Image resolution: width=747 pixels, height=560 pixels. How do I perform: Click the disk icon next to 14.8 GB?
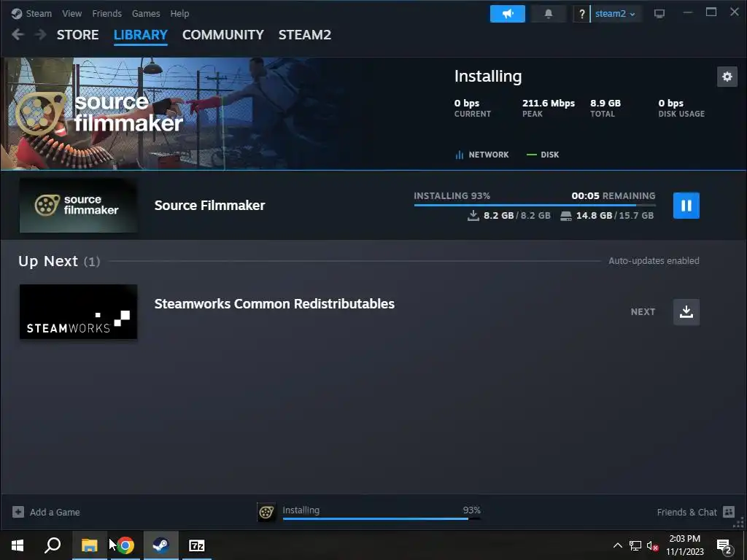566,216
